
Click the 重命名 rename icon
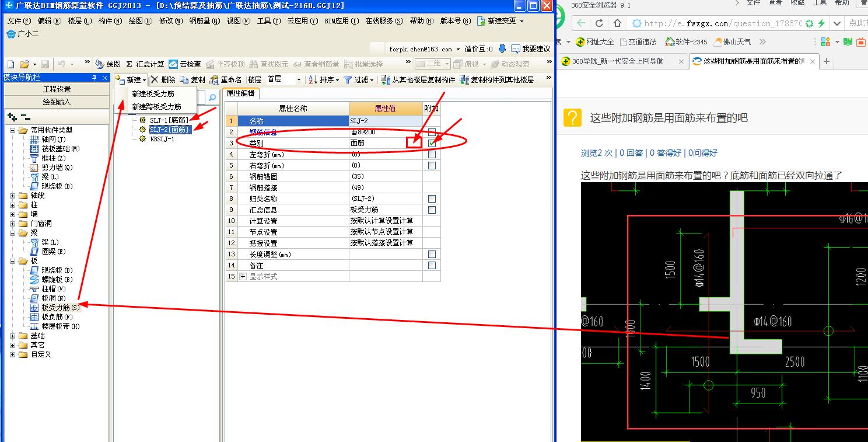click(x=214, y=80)
